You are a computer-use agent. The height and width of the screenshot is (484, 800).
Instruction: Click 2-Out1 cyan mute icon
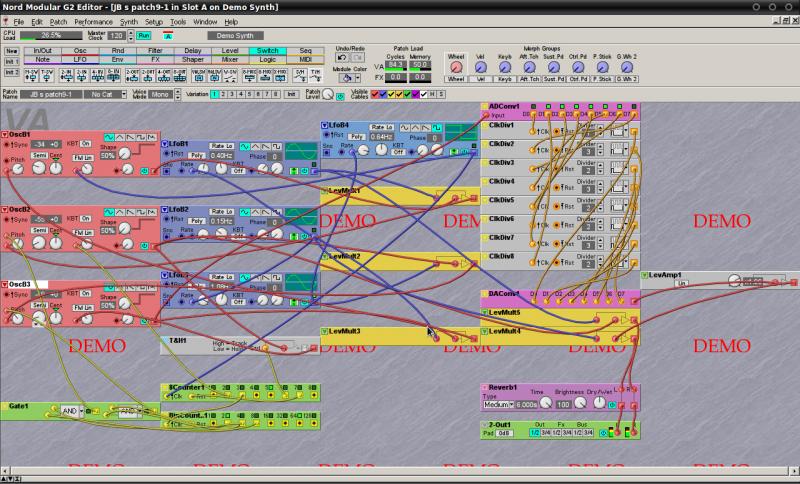coord(604,433)
